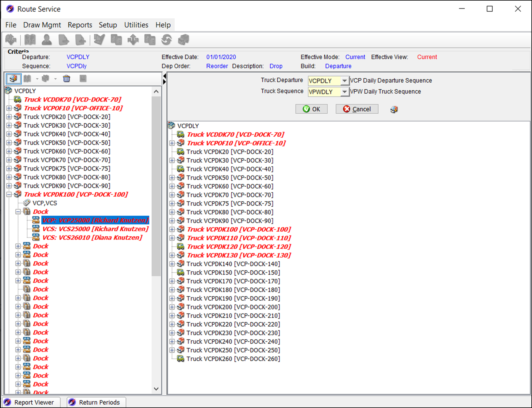Collapse Truck VCPDK100 node in left tree
Image resolution: width=532 pixels, height=408 pixels.
pyautogui.click(x=9, y=194)
